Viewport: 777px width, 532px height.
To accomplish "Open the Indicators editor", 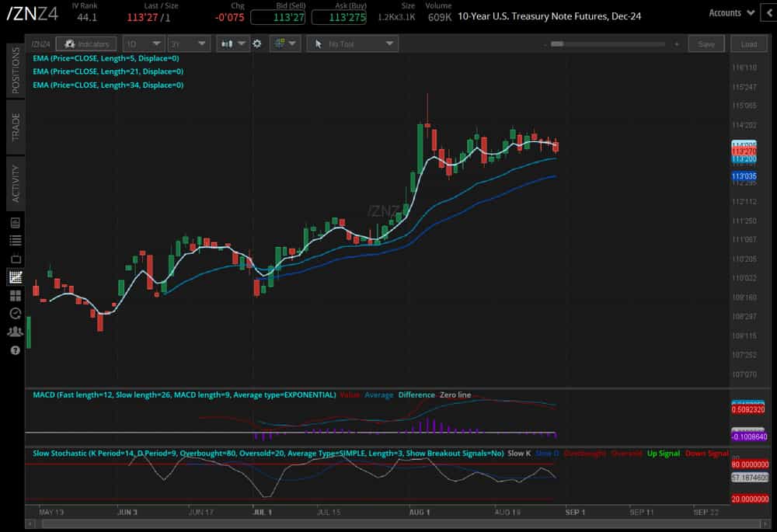I will coord(85,43).
